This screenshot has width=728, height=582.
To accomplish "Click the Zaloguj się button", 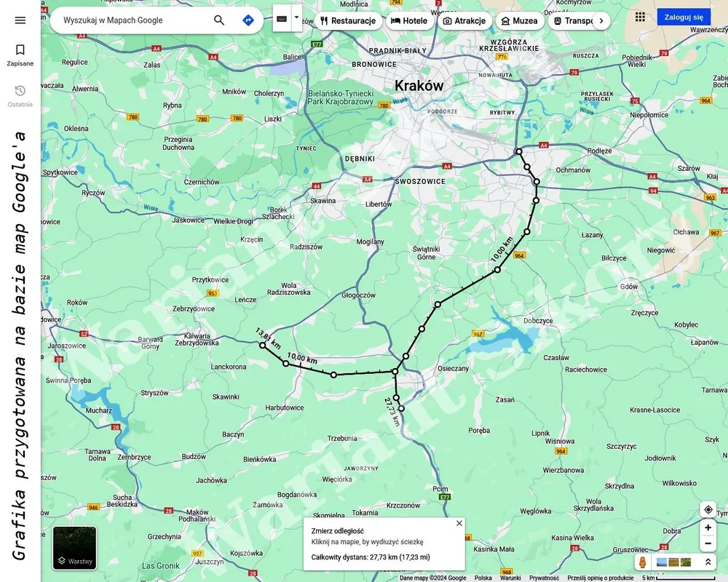I will pos(684,17).
